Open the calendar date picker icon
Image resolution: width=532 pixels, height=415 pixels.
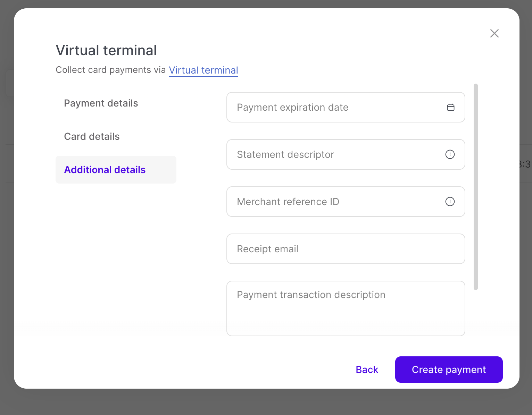450,108
